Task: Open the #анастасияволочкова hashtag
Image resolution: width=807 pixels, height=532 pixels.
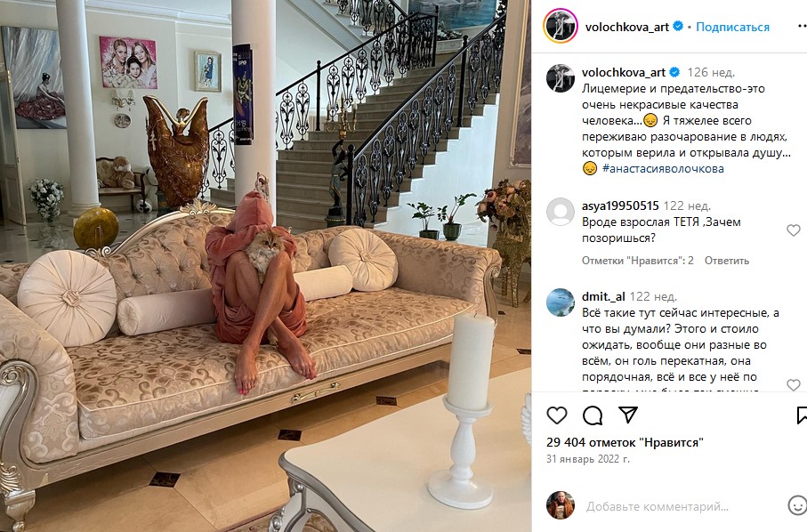Action: 663,169
